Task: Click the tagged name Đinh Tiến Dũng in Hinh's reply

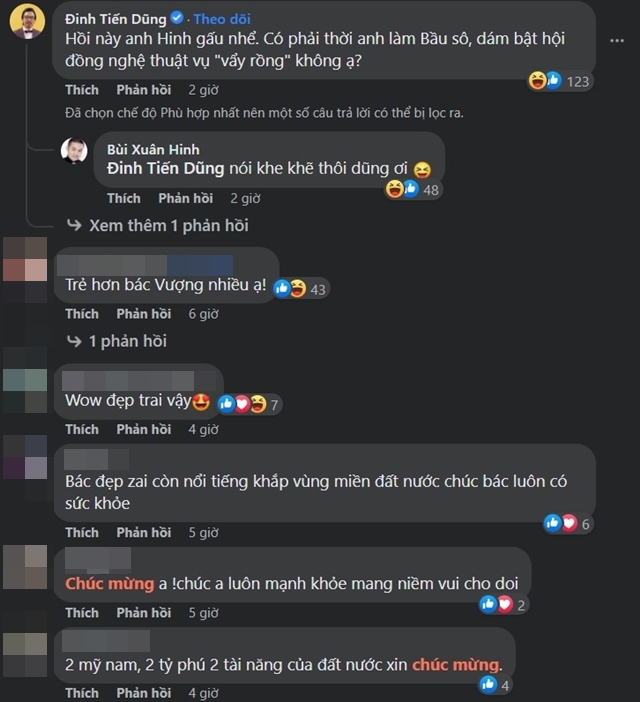Action: pos(166,169)
